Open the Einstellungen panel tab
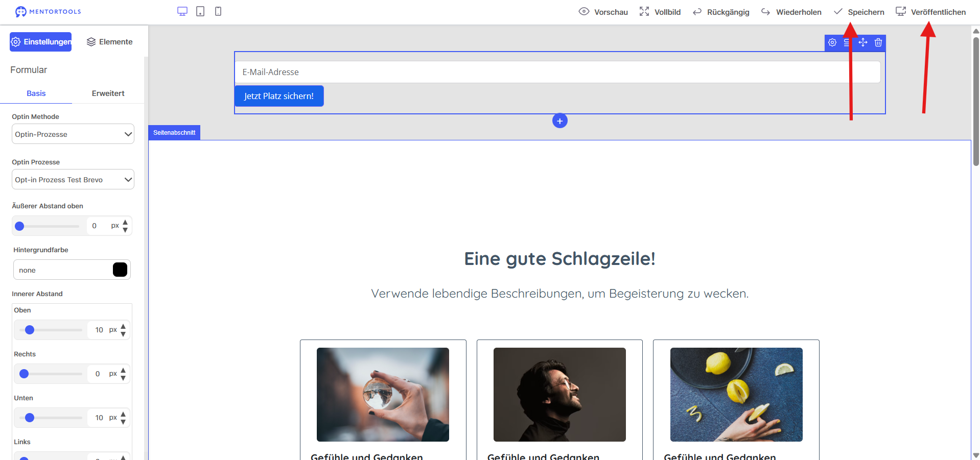 41,42
